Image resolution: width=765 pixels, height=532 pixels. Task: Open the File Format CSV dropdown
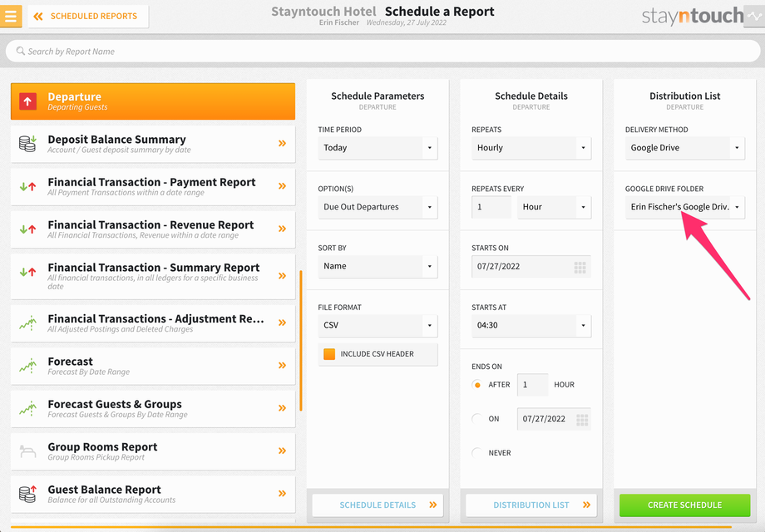click(x=378, y=325)
